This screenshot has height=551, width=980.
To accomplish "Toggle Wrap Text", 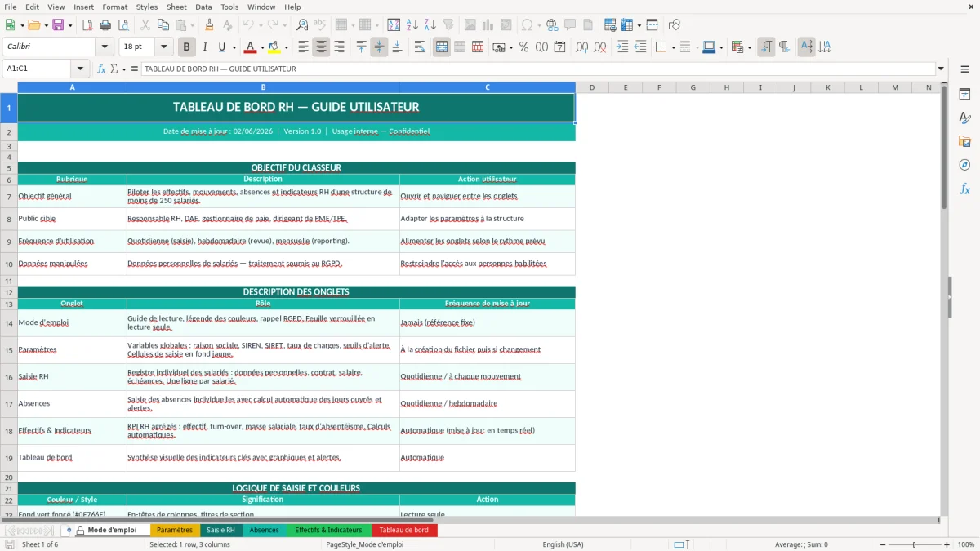I will pos(420,47).
